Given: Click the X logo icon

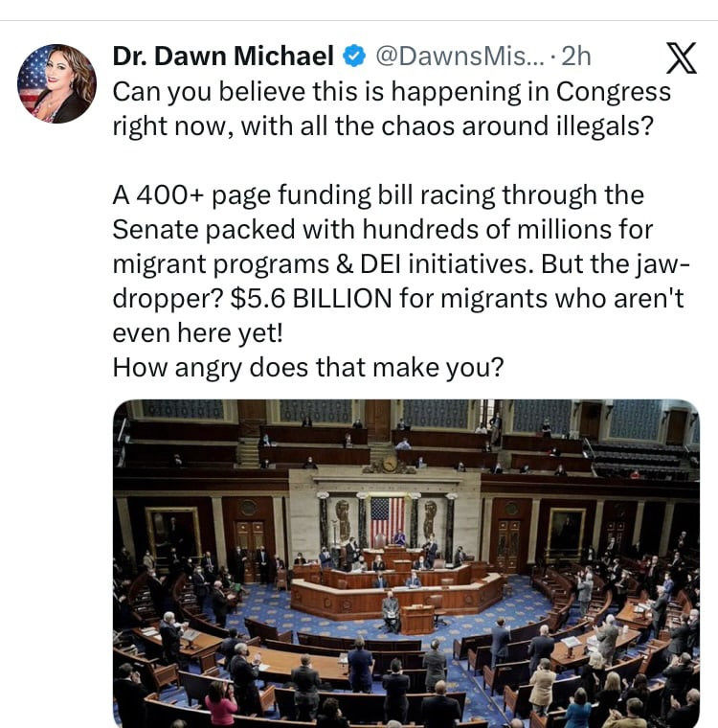Looking at the screenshot, I should [681, 57].
